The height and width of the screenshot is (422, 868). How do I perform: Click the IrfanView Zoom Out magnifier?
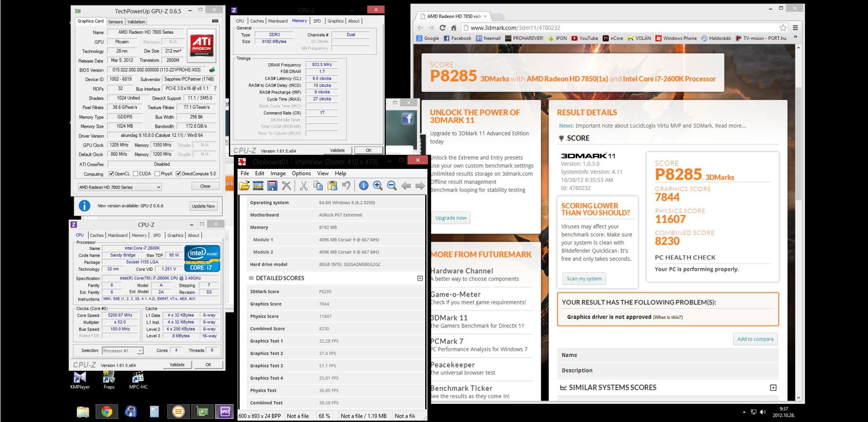[x=392, y=185]
